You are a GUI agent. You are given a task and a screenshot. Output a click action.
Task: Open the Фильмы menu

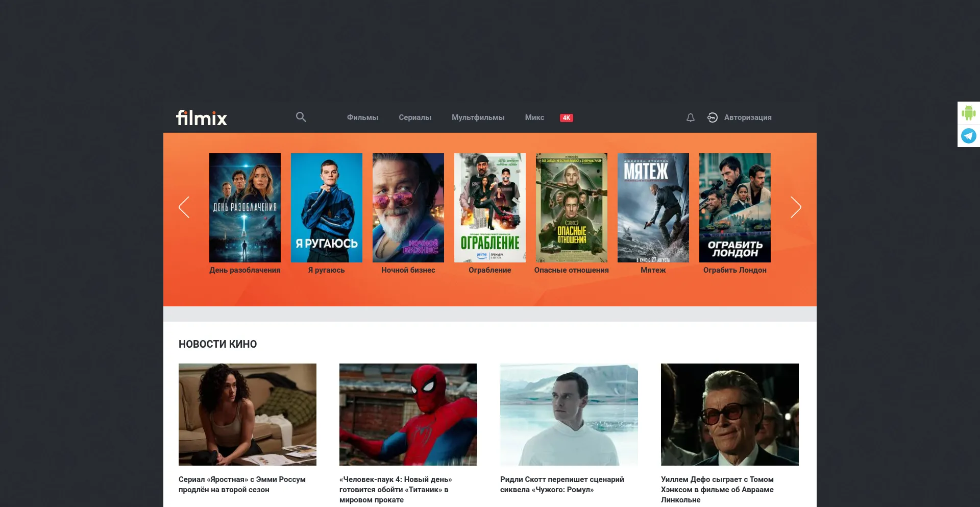(x=362, y=117)
